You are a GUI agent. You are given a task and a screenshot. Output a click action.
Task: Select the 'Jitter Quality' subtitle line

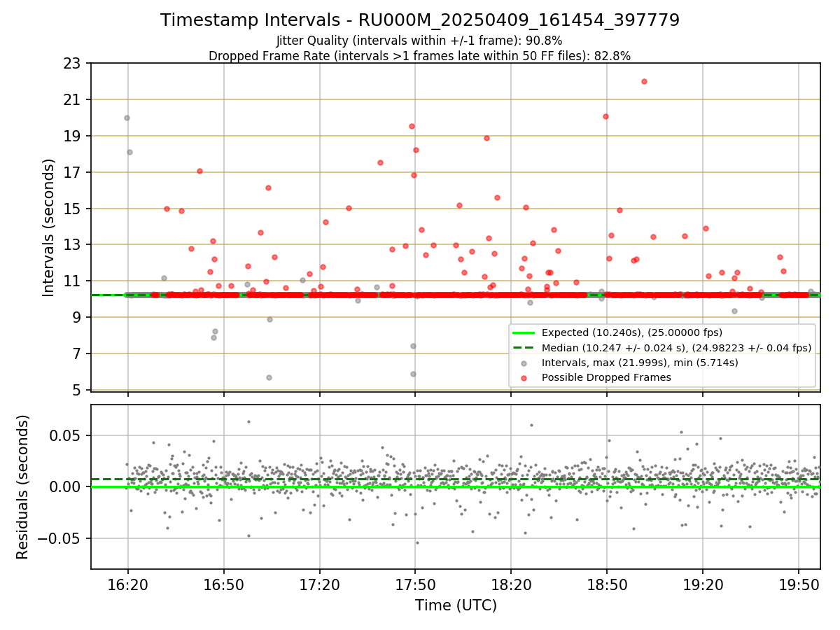point(420,41)
